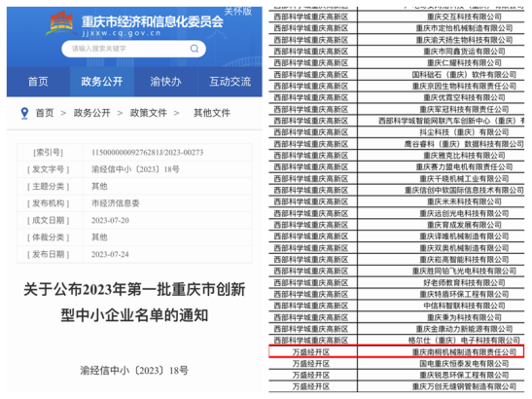The image size is (532, 399).
Task: Click the row 重庆交互科技有限公司
Action: click(x=396, y=17)
